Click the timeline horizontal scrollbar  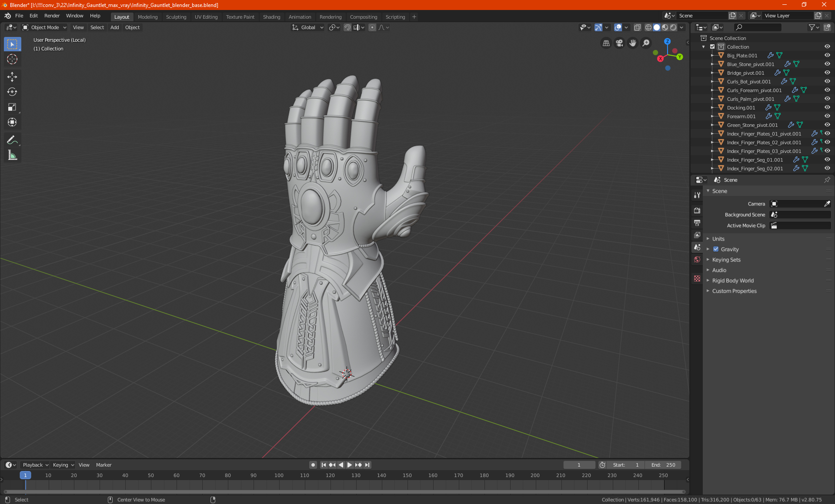344,492
